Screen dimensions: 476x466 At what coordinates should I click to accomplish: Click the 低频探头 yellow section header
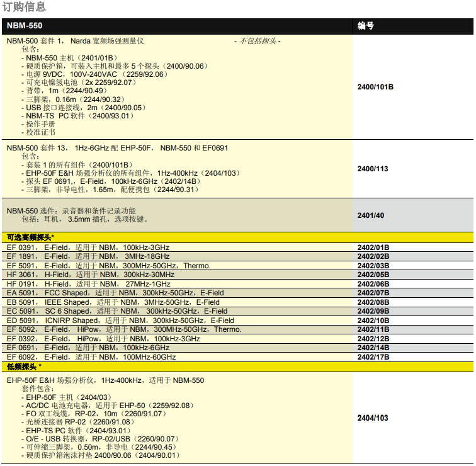[x=24, y=366]
